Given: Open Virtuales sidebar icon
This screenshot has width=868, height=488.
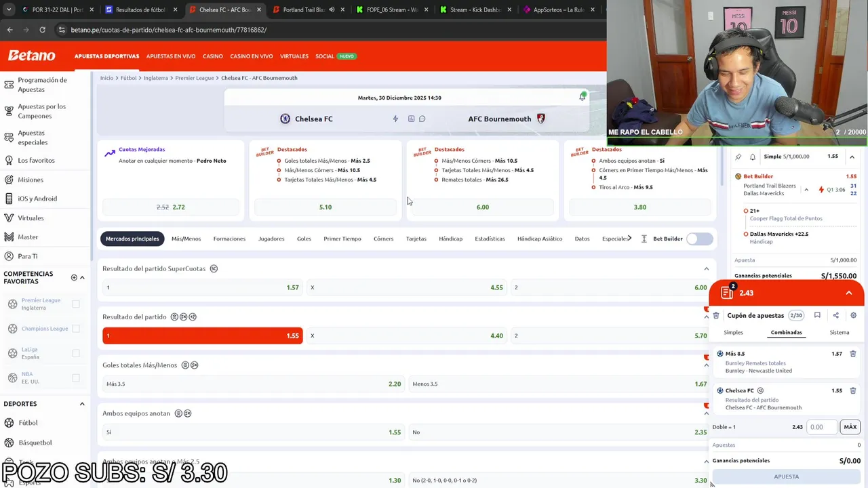Looking at the screenshot, I should (x=9, y=218).
